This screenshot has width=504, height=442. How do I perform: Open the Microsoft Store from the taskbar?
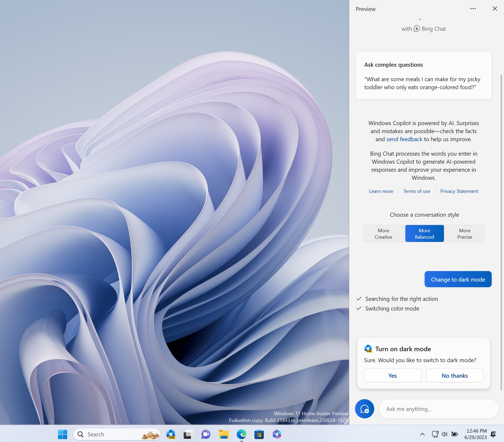[259, 434]
